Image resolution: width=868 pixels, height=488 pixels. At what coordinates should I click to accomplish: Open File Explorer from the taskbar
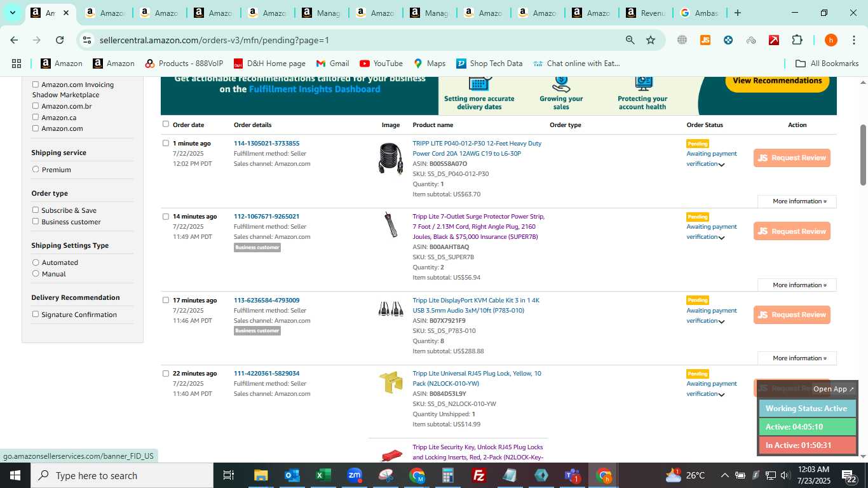pyautogui.click(x=261, y=475)
